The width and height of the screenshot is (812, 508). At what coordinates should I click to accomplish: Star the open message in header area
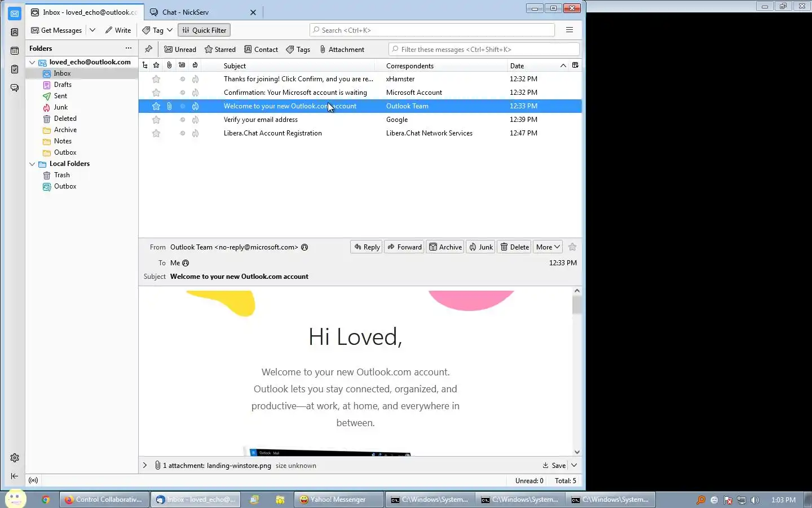(572, 247)
